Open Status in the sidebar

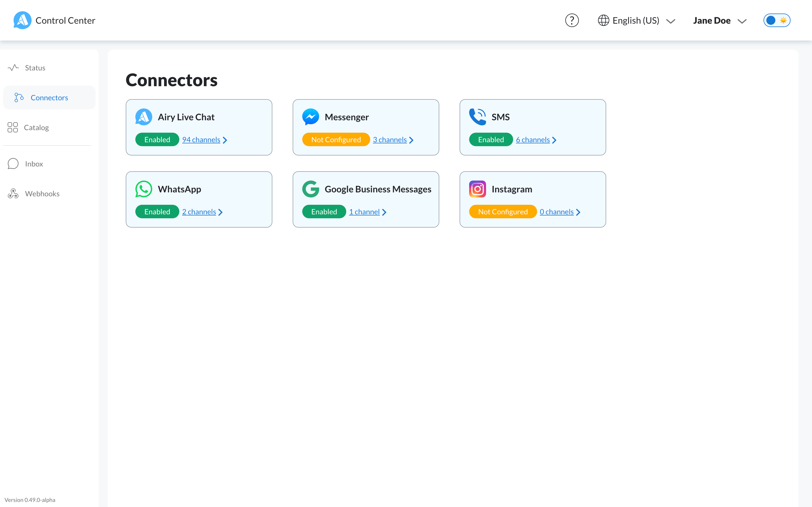(35, 68)
